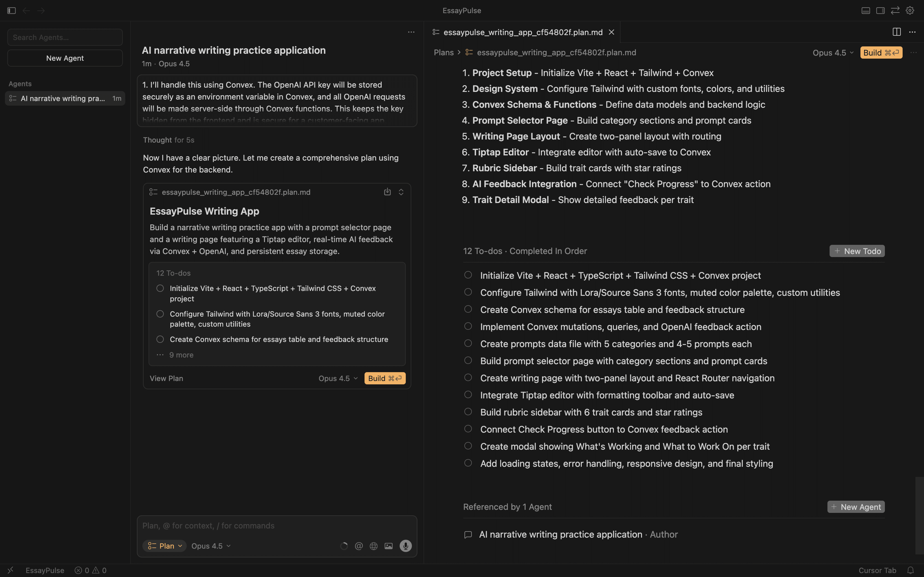Open settings gear icon in title bar

click(x=910, y=11)
